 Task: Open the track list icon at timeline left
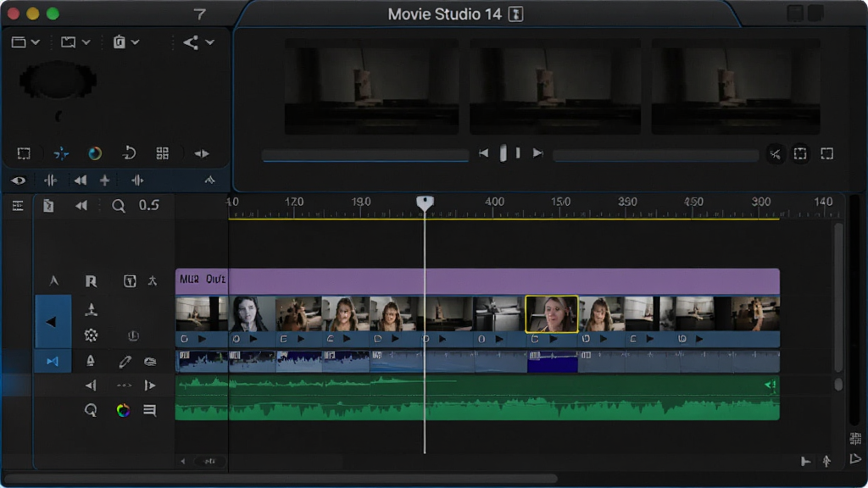coord(18,206)
